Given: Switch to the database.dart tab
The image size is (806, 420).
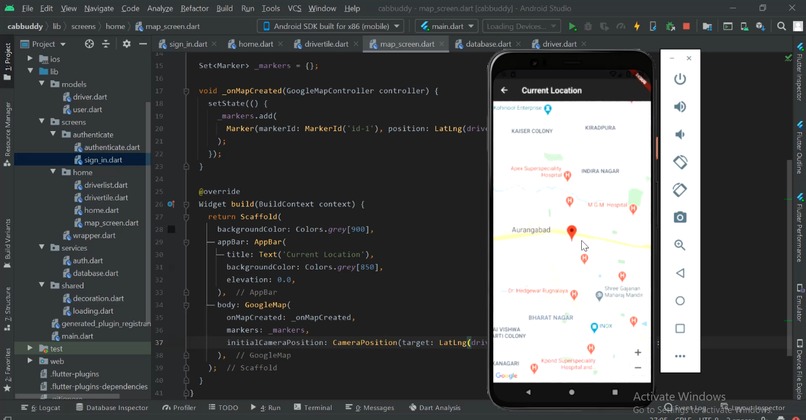Looking at the screenshot, I should 487,44.
